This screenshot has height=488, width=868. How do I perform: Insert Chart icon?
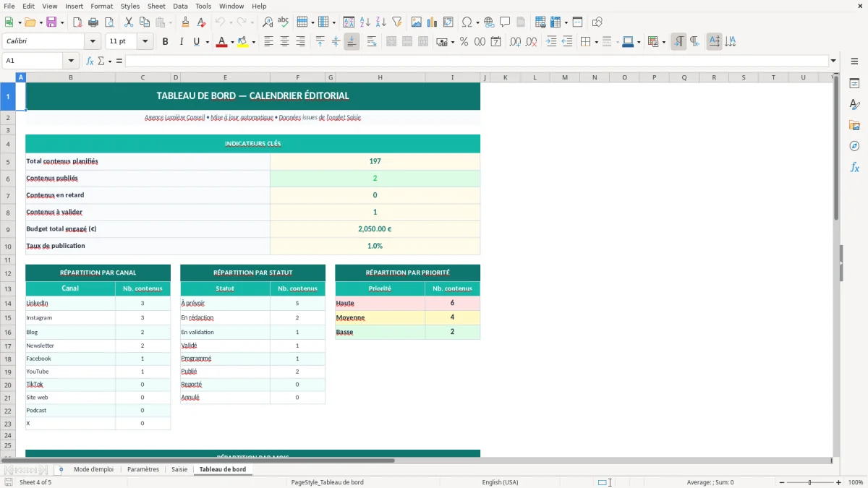[x=433, y=22]
